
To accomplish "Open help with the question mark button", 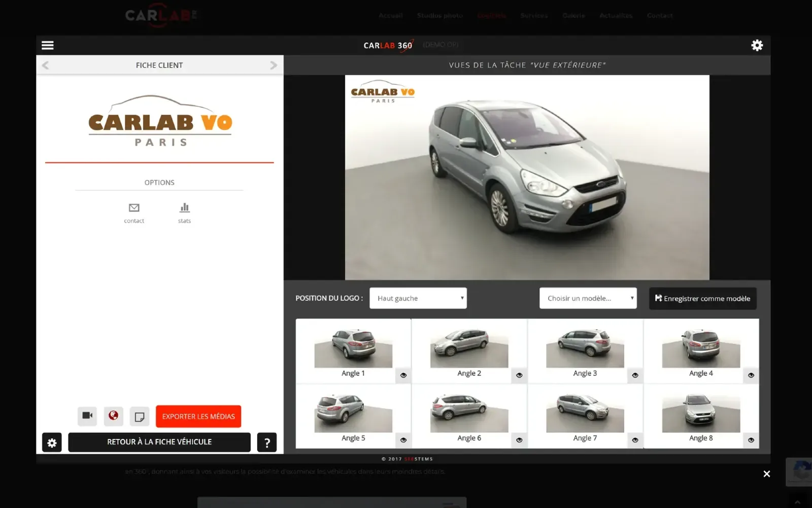I will coord(267,442).
